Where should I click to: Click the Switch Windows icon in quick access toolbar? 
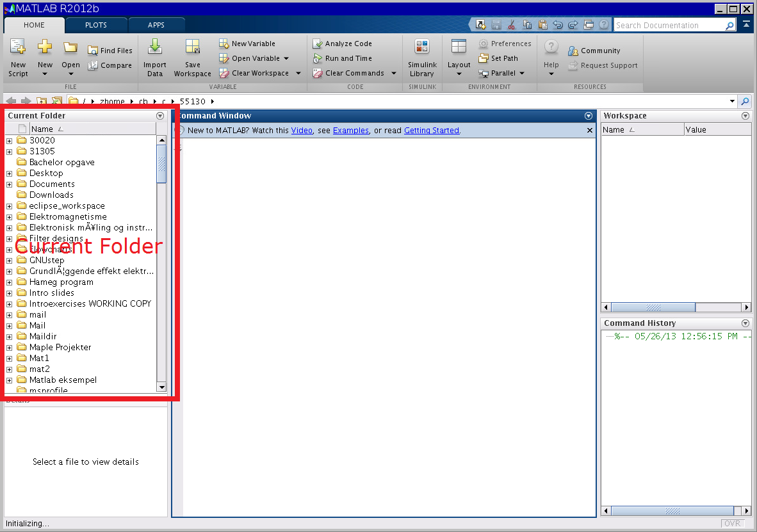tap(589, 24)
